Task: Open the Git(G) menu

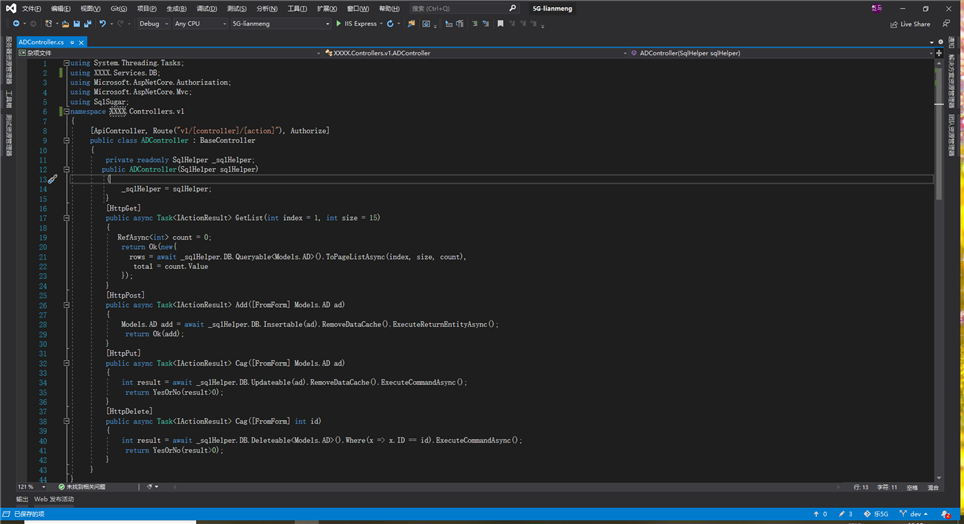Action: coord(119,9)
